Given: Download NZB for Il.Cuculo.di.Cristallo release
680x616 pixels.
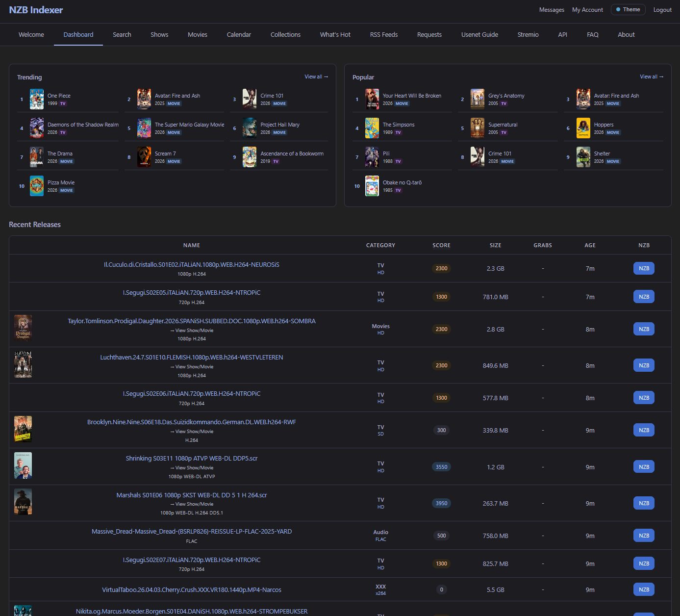Looking at the screenshot, I should (644, 268).
